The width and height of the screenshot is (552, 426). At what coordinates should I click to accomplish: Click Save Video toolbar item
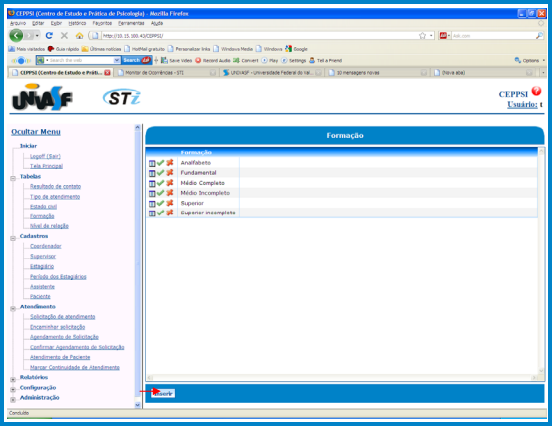tap(176, 61)
